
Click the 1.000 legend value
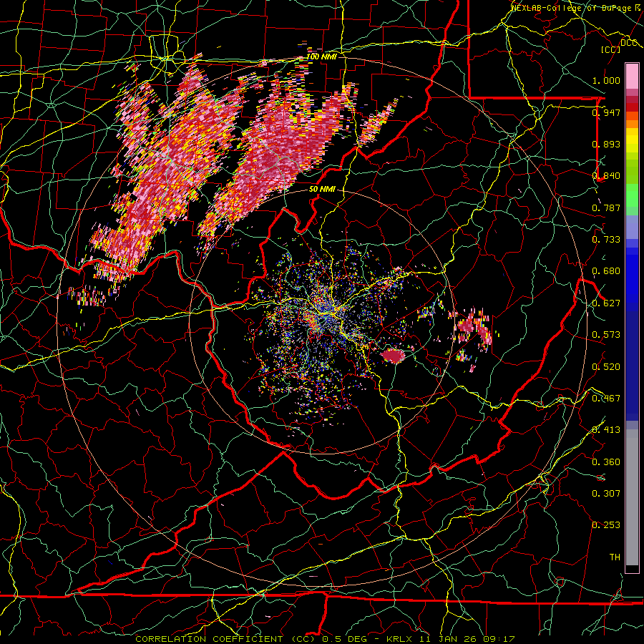point(606,80)
